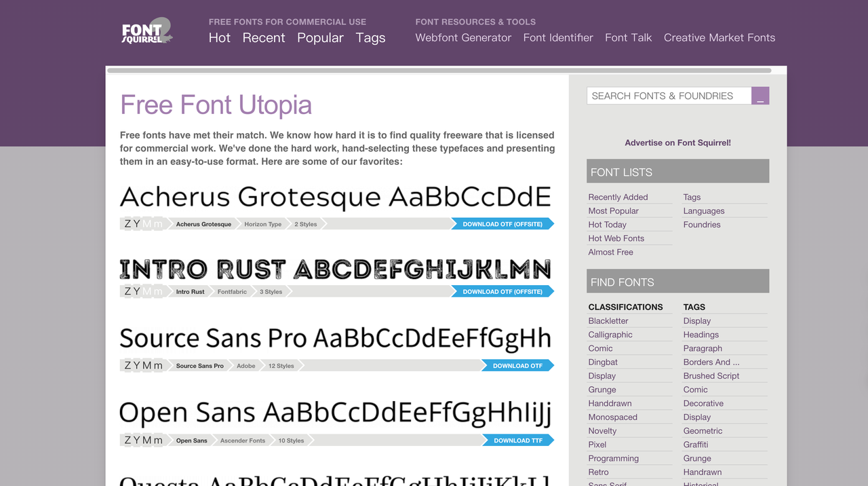Screen dimensions: 868x486
Task: View the 12 Styles of Source Sans Pro
Action: coord(281,366)
